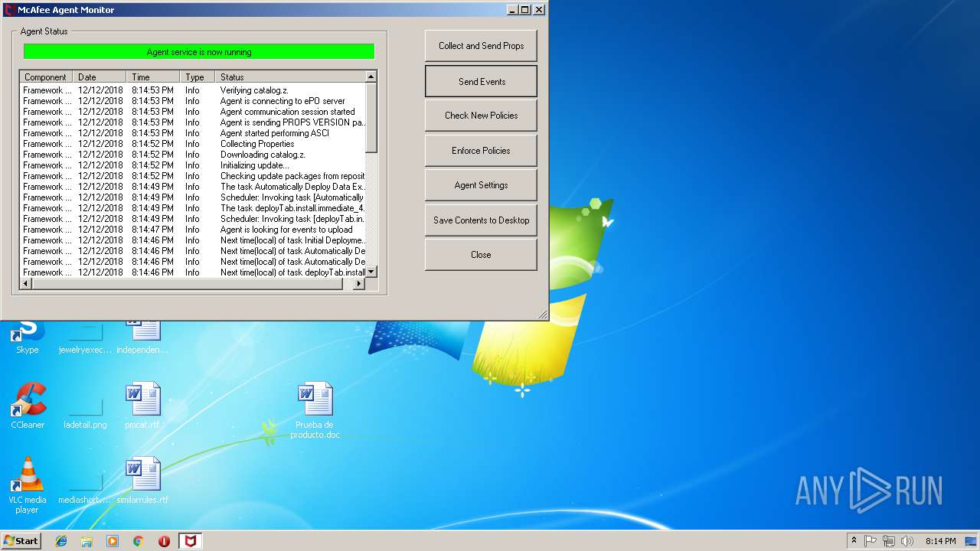This screenshot has width=980, height=551.
Task: Select the similarrules.rtf document on desktop
Action: coord(142,481)
